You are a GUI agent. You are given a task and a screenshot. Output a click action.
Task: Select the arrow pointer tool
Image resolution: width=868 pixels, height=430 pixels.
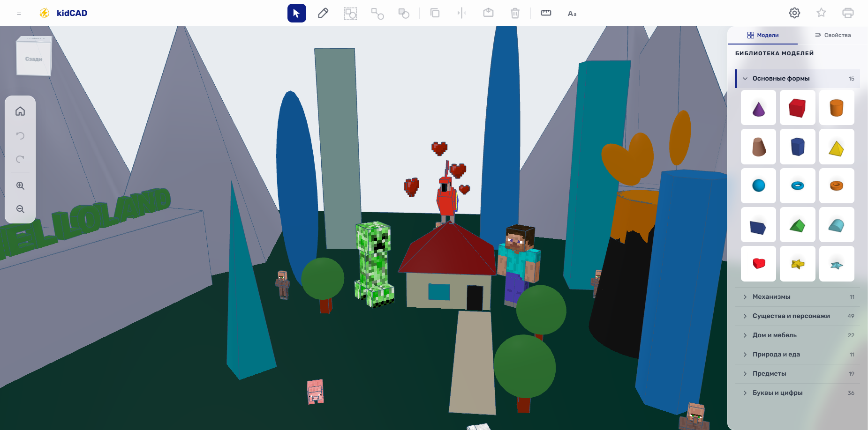point(296,13)
